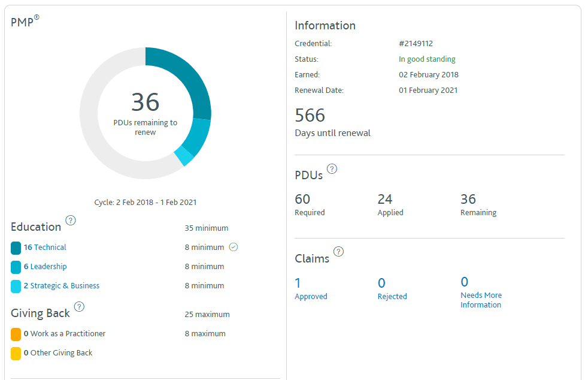Screen dimensions: 588x380
Task: Click the orange Work as a Practitioner swatch
Action: [16, 334]
